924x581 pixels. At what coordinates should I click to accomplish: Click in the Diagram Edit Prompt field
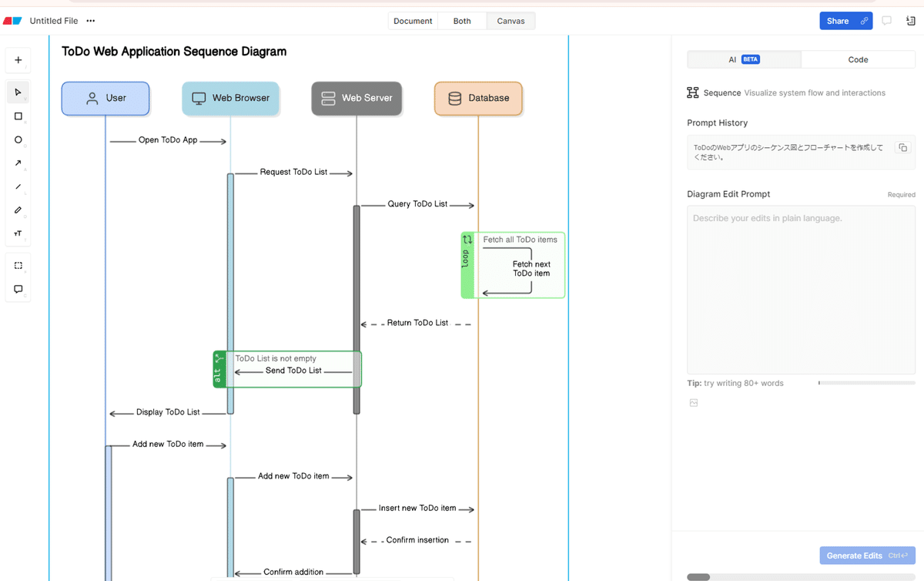pos(801,290)
